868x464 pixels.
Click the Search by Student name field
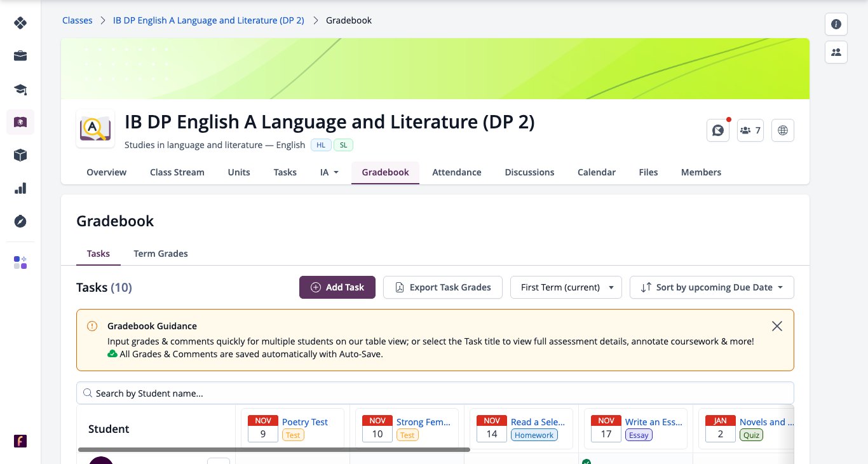pyautogui.click(x=435, y=393)
